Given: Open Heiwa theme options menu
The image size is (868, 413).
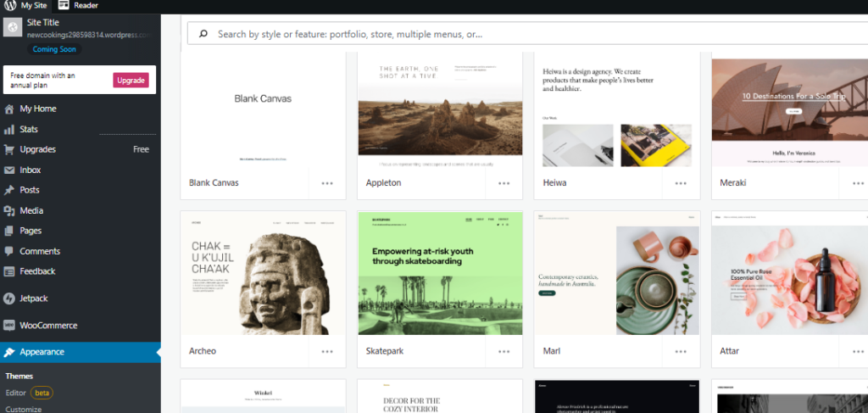Looking at the screenshot, I should [681, 183].
